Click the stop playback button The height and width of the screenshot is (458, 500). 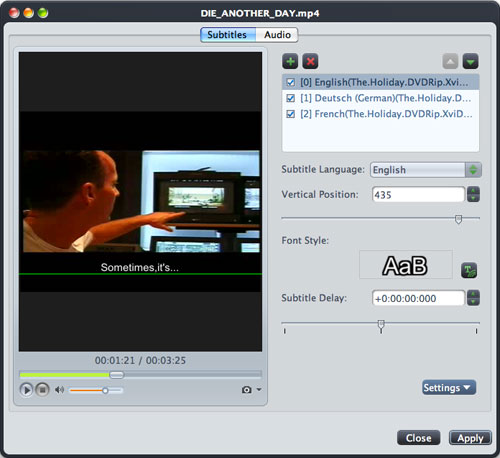pyautogui.click(x=42, y=390)
